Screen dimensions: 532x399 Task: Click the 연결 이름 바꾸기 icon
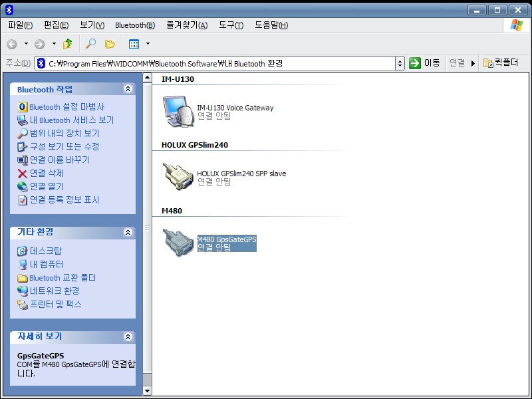[x=23, y=160]
